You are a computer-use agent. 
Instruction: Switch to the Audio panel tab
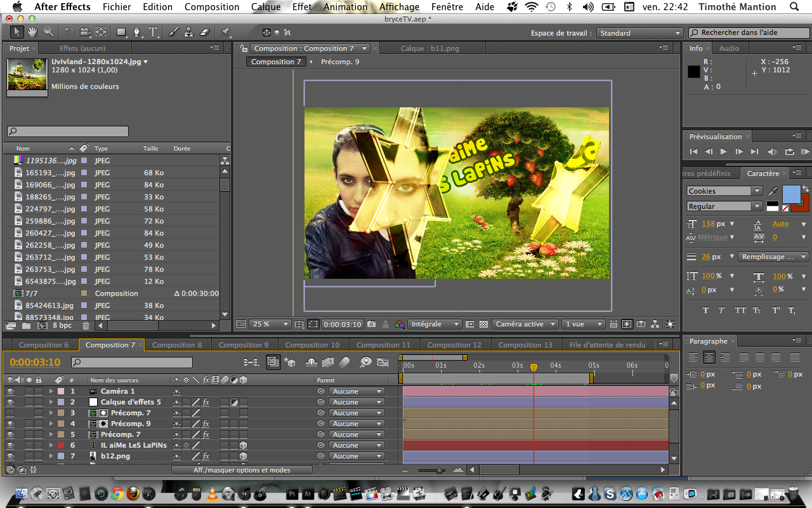[729, 48]
